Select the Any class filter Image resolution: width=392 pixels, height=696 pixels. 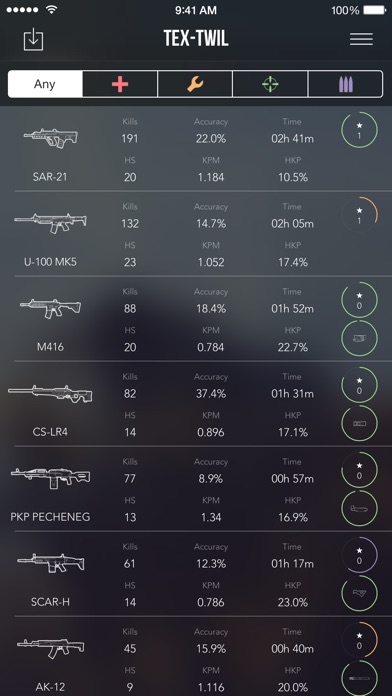(x=45, y=84)
